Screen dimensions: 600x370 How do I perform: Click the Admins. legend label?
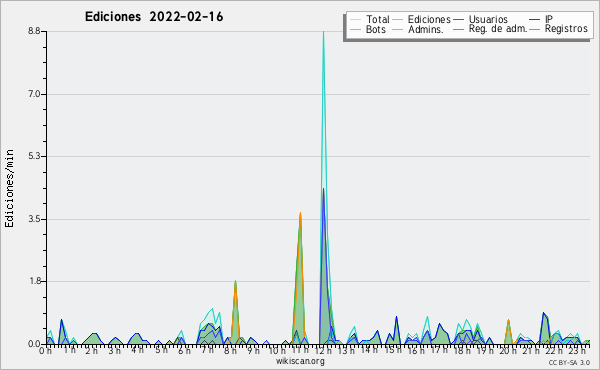click(426, 29)
